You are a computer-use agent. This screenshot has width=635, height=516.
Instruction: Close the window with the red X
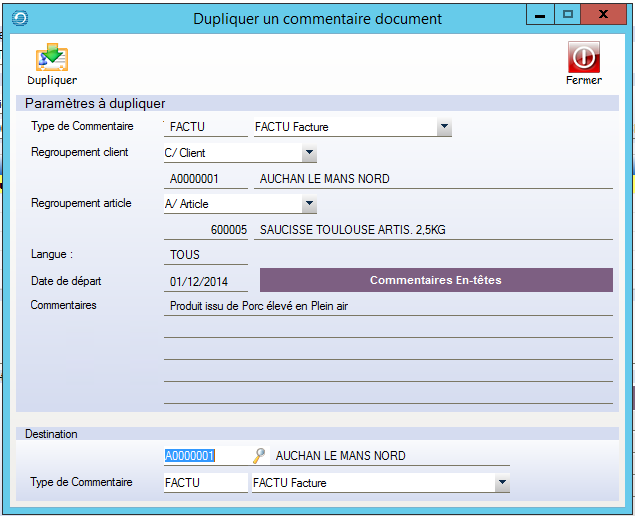pyautogui.click(x=604, y=16)
